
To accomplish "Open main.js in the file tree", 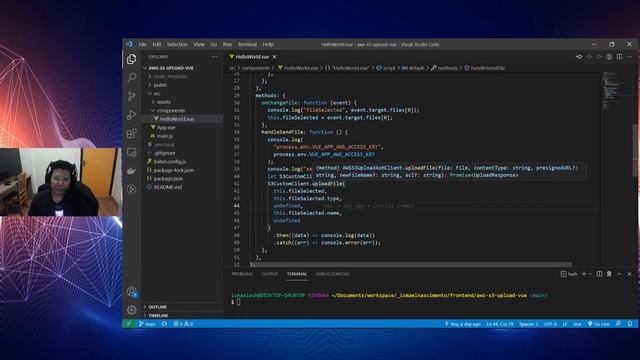I will click(164, 136).
